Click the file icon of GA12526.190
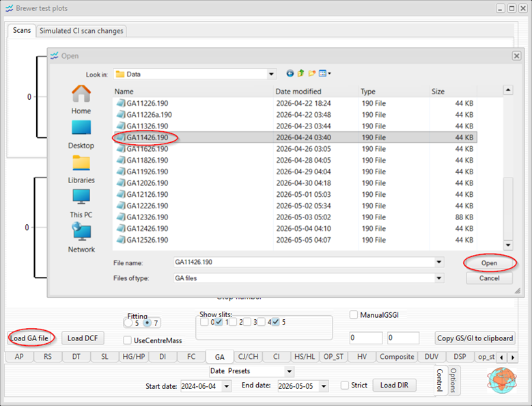532x406 pixels. pyautogui.click(x=121, y=240)
